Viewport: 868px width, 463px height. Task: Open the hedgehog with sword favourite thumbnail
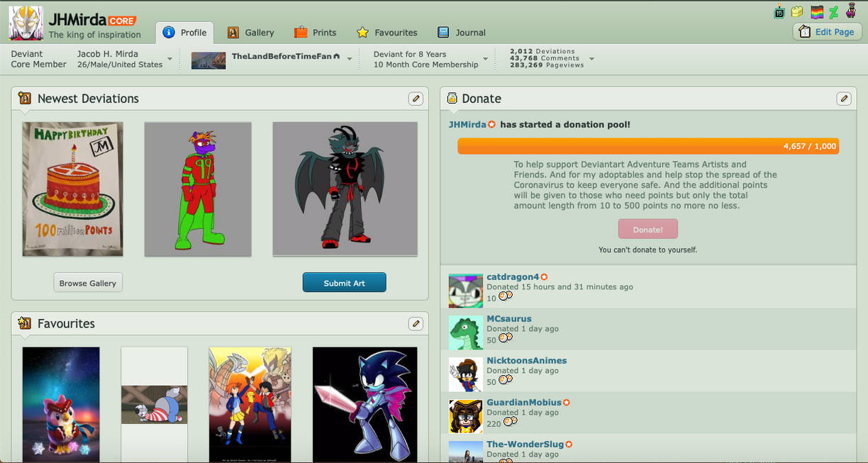[365, 405]
